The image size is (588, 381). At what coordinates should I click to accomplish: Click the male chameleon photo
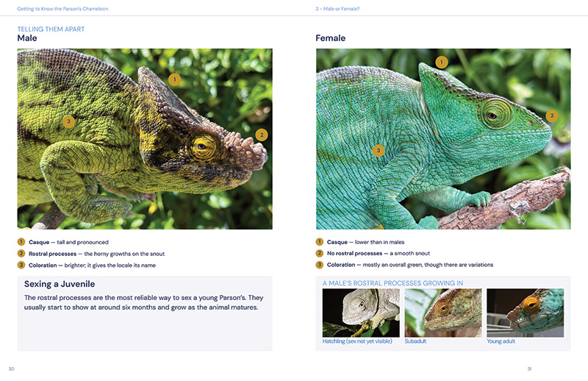point(145,139)
